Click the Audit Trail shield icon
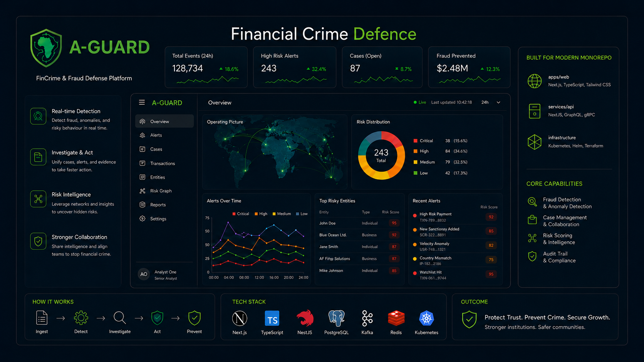The height and width of the screenshot is (362, 644). 532,256
